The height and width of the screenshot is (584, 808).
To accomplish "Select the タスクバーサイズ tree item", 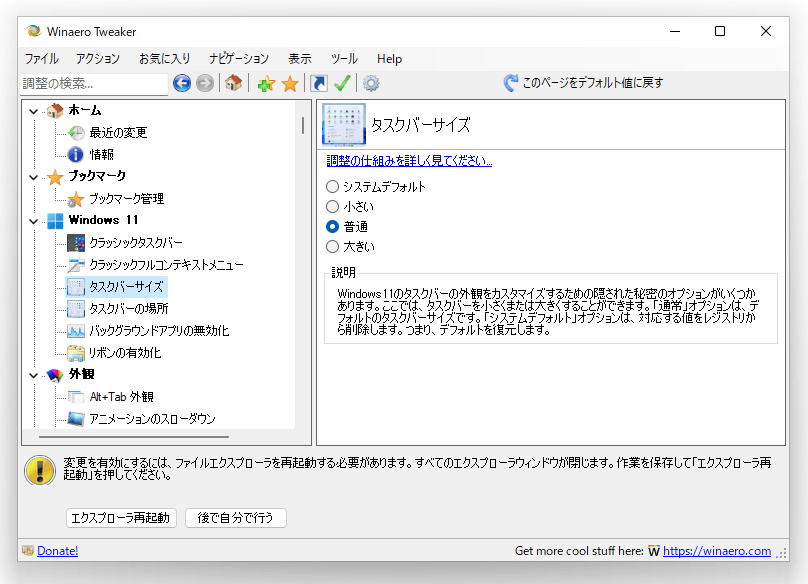I will [x=126, y=287].
